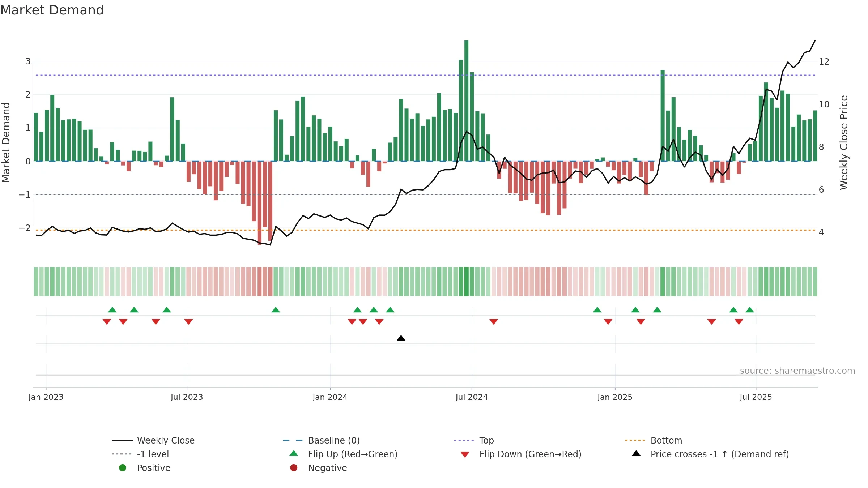868x488 pixels.
Task: Click the -1 level legend entry
Action: tap(140, 454)
